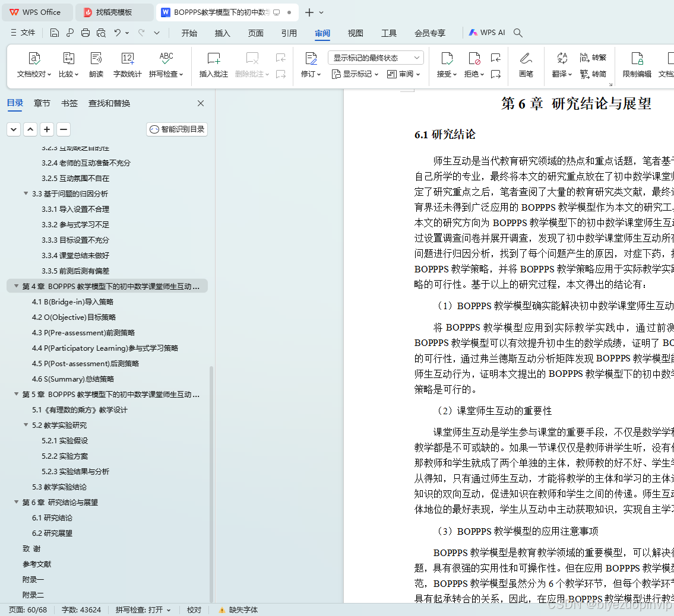Click 页面: 60/68 page indicator

(28, 609)
